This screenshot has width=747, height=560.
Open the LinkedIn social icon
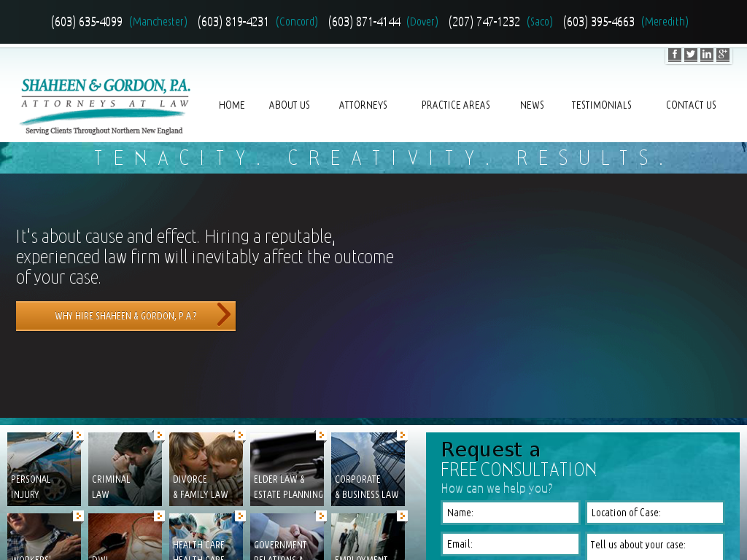pos(706,55)
